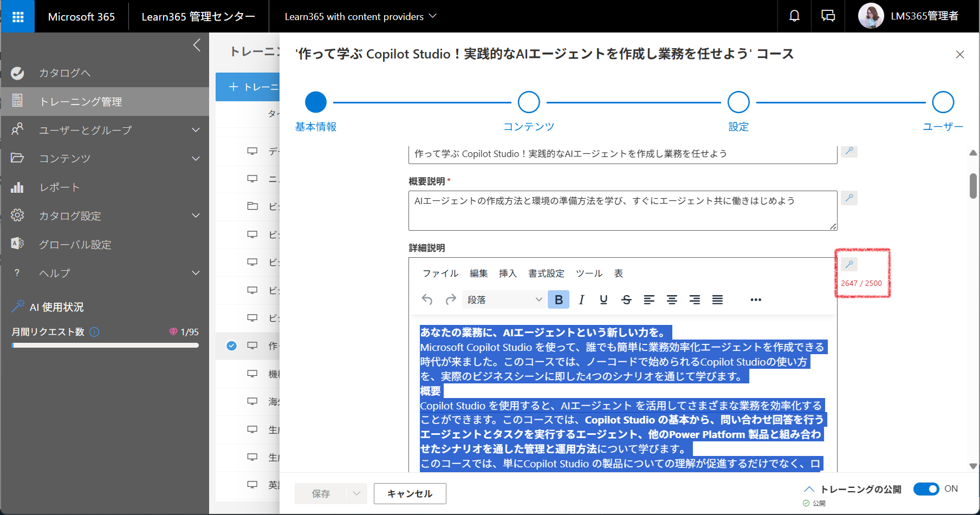
Task: Uncheck the selected training row checkbox
Action: pyautogui.click(x=231, y=345)
